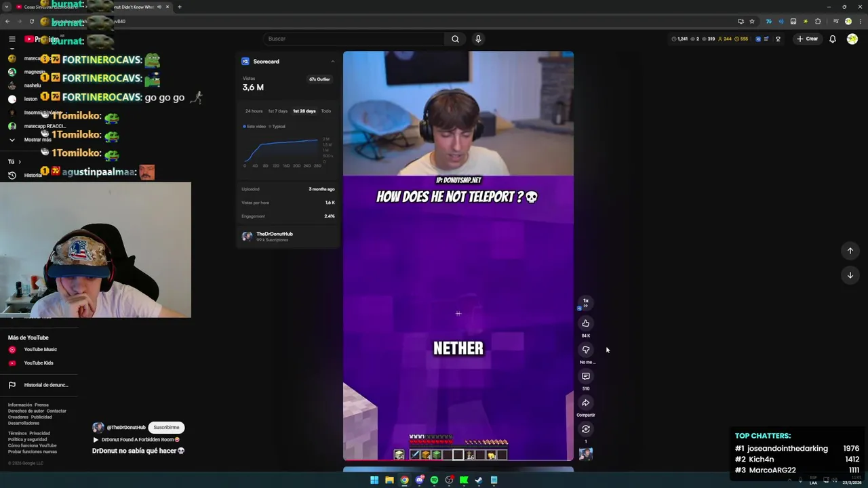Open the Historial clock icon in sidebar
This screenshot has width=868, height=488.
pos(12,176)
